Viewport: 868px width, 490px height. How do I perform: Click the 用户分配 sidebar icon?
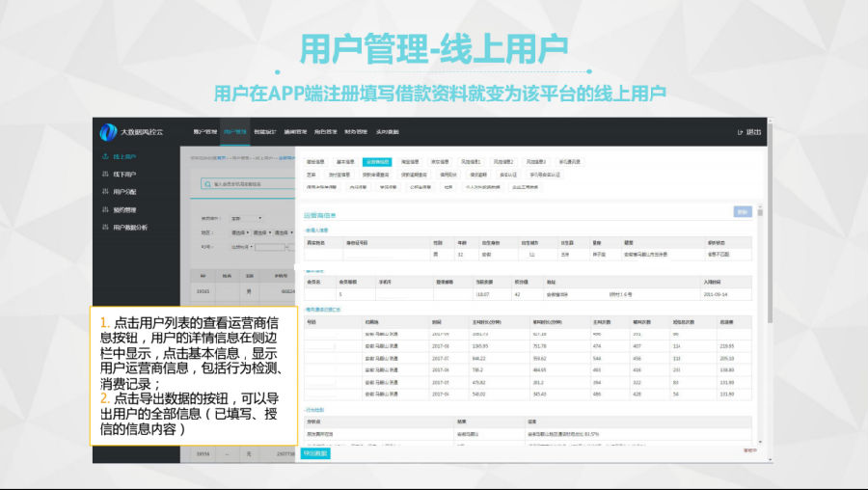105,191
